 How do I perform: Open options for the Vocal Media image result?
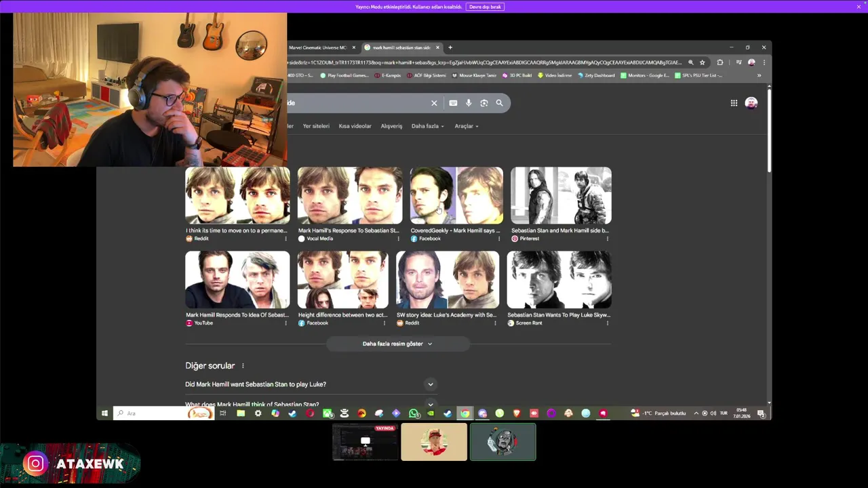coord(398,239)
